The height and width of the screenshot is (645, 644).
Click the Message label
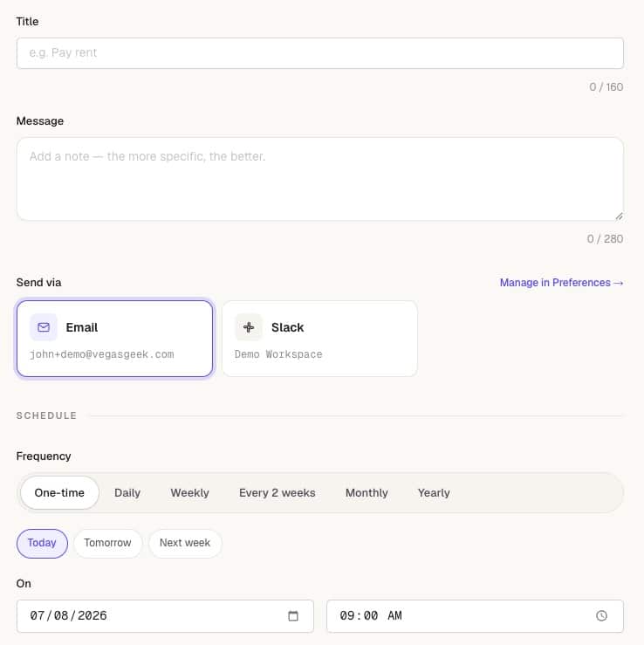click(x=40, y=121)
